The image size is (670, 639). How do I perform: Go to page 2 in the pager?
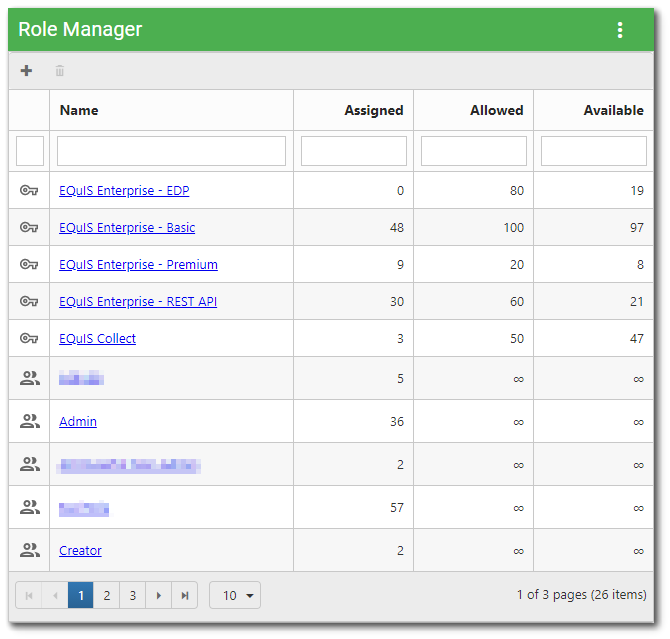[x=107, y=595]
